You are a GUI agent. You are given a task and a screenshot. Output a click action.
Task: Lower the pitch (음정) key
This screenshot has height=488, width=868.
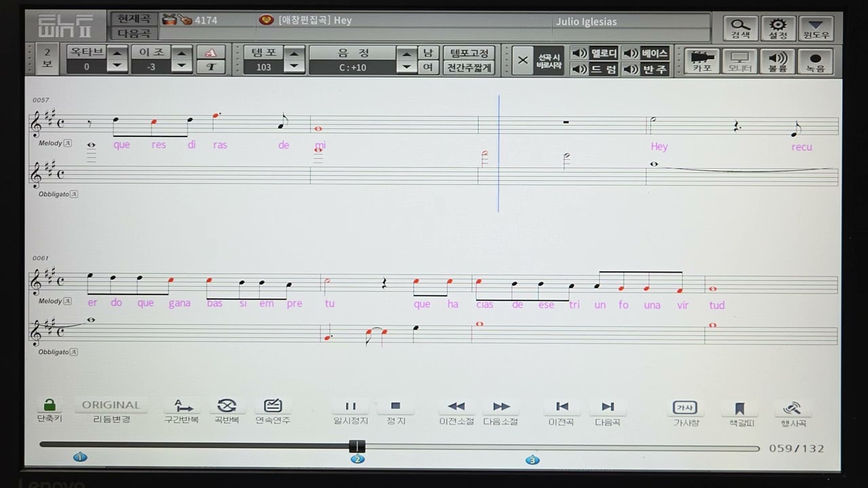[x=407, y=66]
